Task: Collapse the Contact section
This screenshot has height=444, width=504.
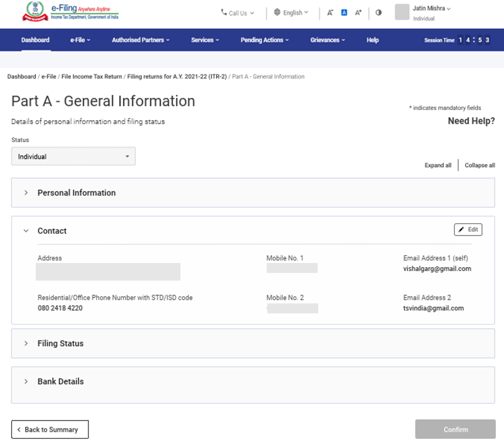Action: tap(26, 231)
